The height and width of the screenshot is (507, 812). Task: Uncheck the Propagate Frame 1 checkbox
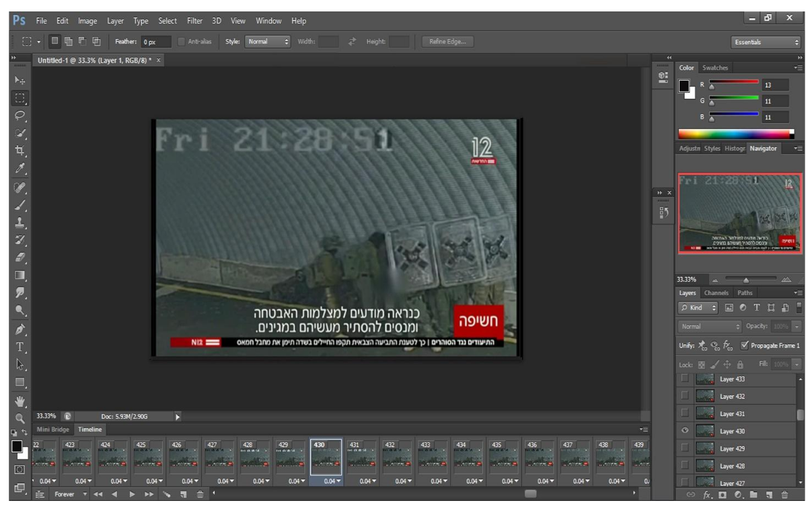pos(743,346)
